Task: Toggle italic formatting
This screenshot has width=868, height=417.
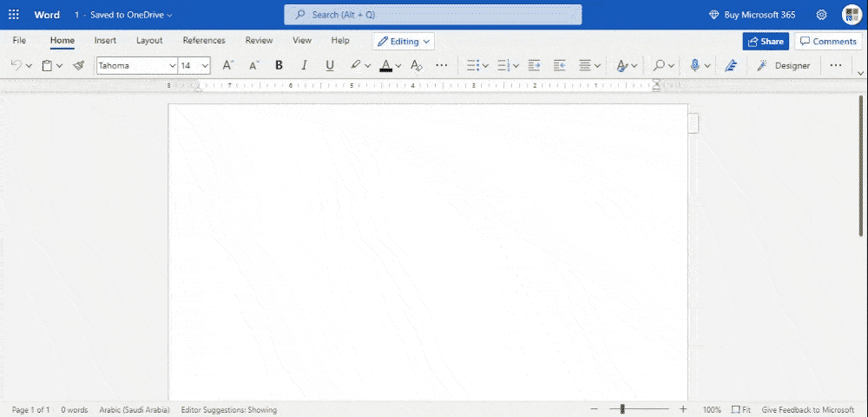Action: [x=304, y=65]
